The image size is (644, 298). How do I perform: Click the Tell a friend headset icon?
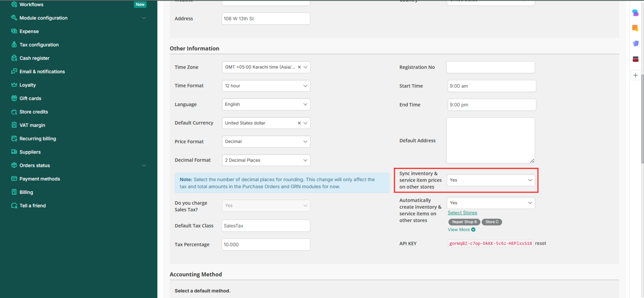pyautogui.click(x=14, y=206)
